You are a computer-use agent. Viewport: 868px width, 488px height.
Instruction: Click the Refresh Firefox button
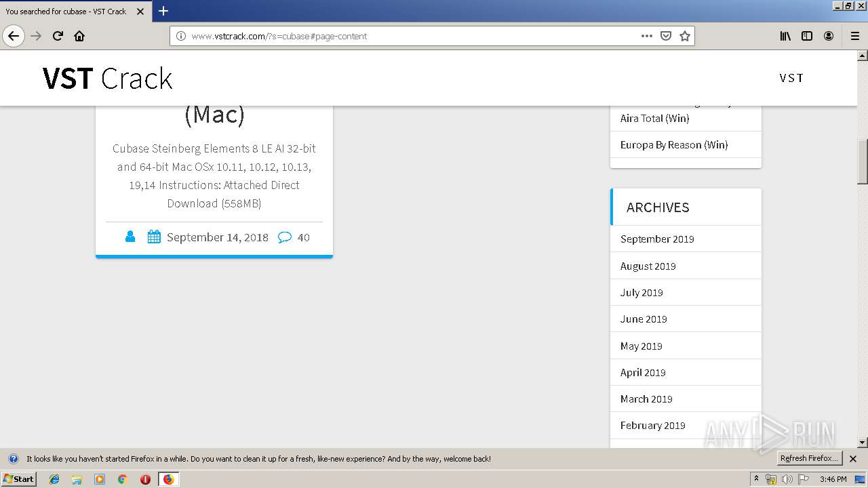[809, 458]
